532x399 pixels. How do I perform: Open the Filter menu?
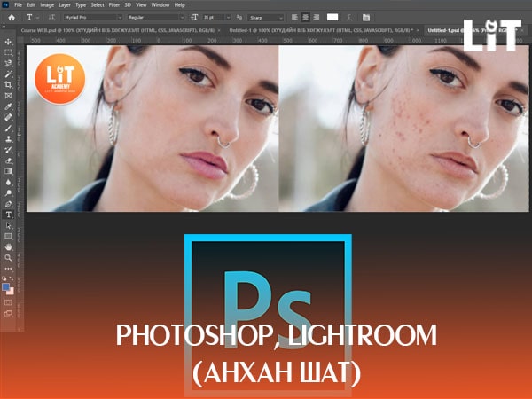(114, 5)
